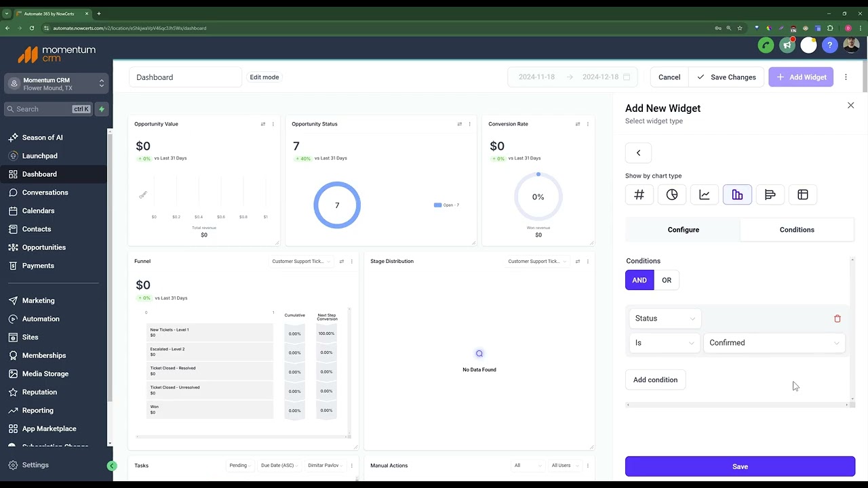
Task: Select the horizontal bar chart type icon
Action: (770, 195)
